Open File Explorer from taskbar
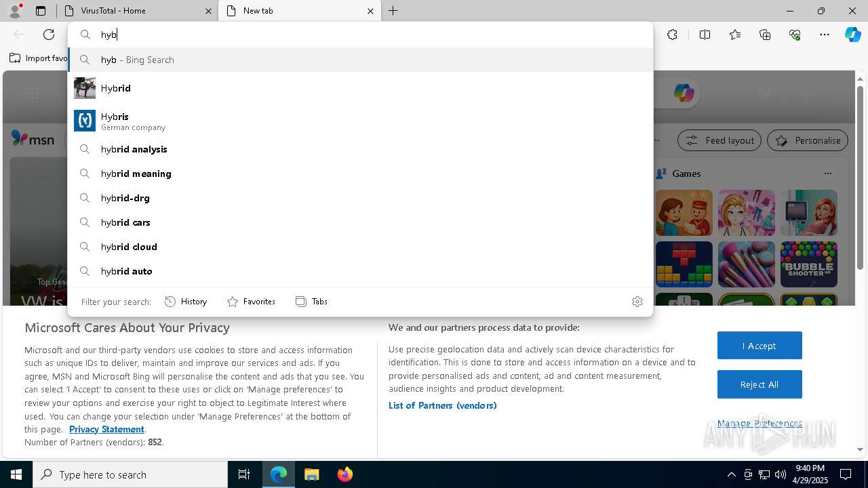Image resolution: width=868 pixels, height=488 pixels. [x=311, y=474]
